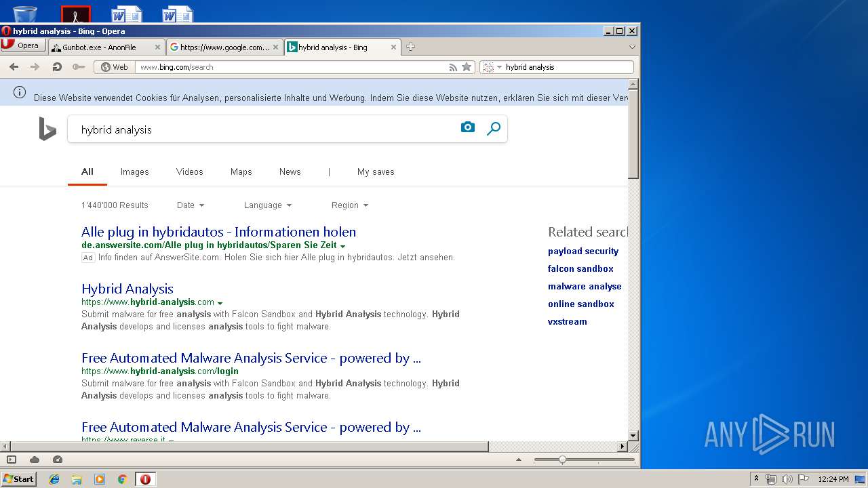Image resolution: width=868 pixels, height=488 pixels.
Task: Expand the de.answersite.com URL arrow
Action: pos(342,246)
